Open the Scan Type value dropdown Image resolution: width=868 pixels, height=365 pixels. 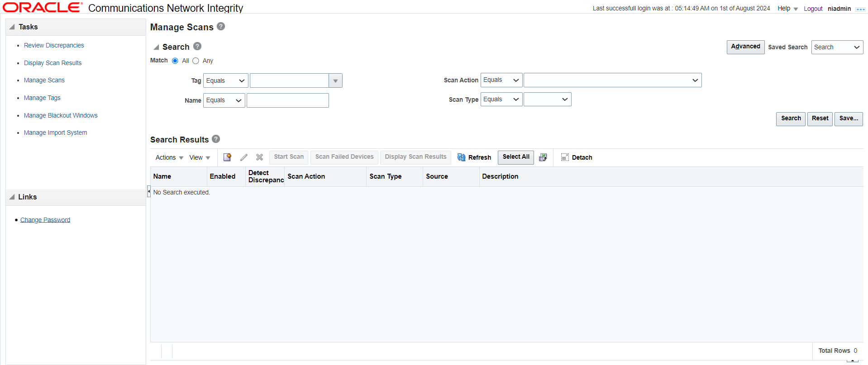547,100
